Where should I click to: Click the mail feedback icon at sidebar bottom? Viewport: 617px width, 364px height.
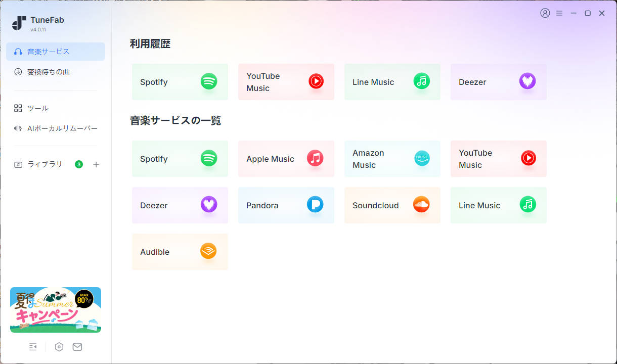tap(77, 347)
